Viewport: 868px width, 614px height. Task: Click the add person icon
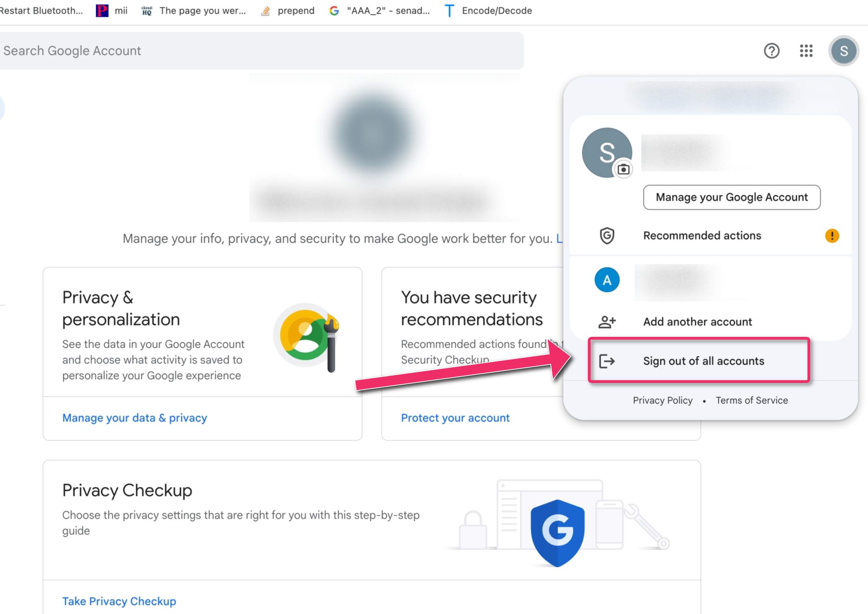pyautogui.click(x=607, y=322)
